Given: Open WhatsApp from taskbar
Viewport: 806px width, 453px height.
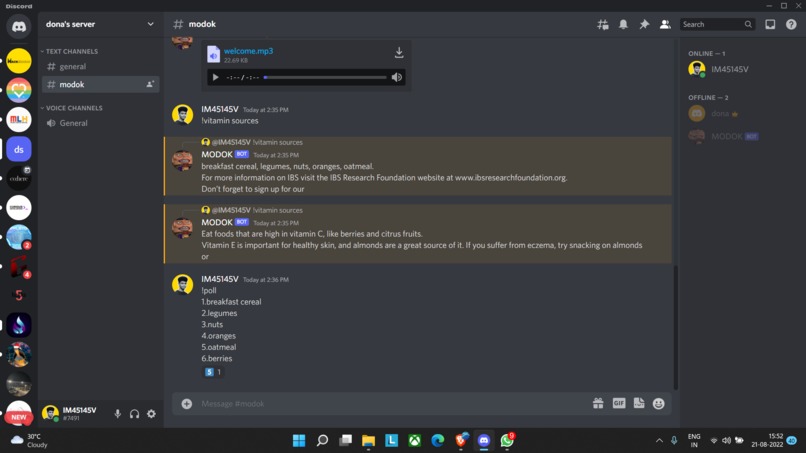Looking at the screenshot, I should coord(507,441).
